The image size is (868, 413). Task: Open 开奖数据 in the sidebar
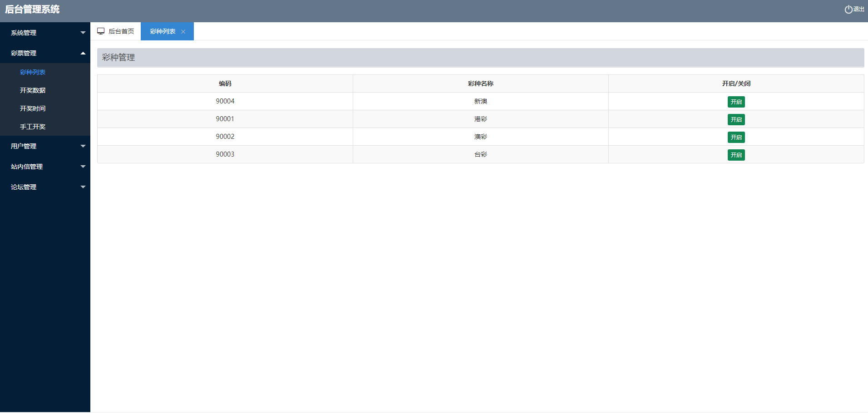coord(33,90)
